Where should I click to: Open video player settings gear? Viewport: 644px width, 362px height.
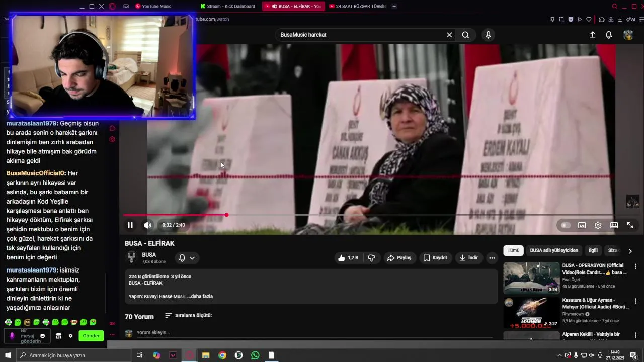pyautogui.click(x=598, y=225)
